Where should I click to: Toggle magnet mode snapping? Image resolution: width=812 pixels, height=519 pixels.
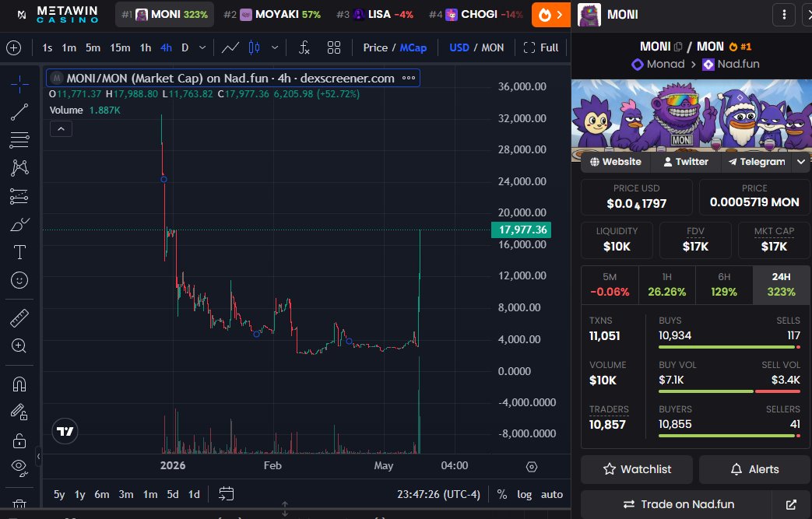(x=19, y=384)
